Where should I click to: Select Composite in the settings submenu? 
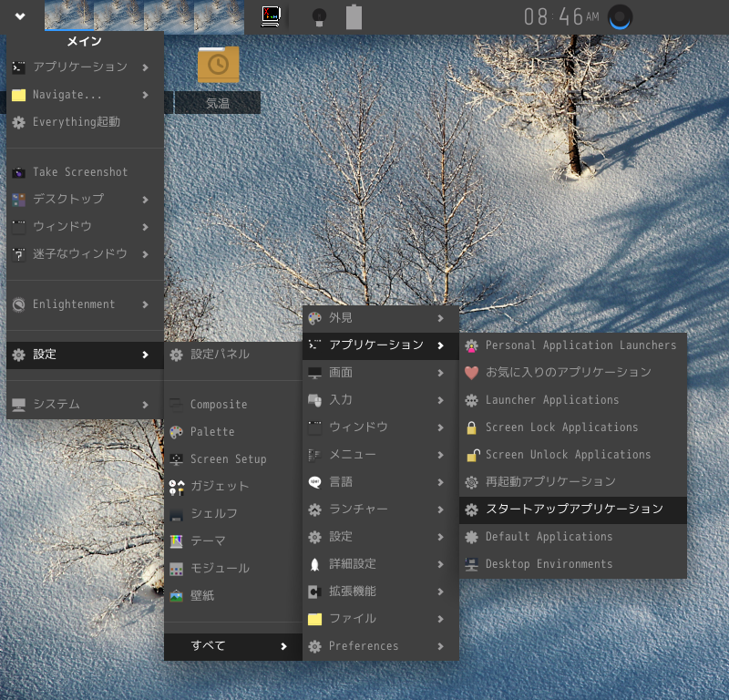[x=233, y=405]
